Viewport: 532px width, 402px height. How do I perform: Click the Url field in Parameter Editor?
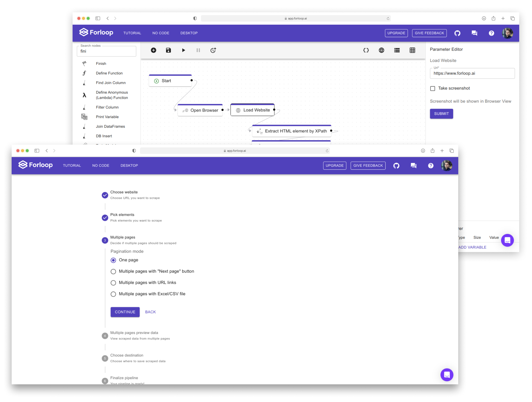tap(472, 73)
